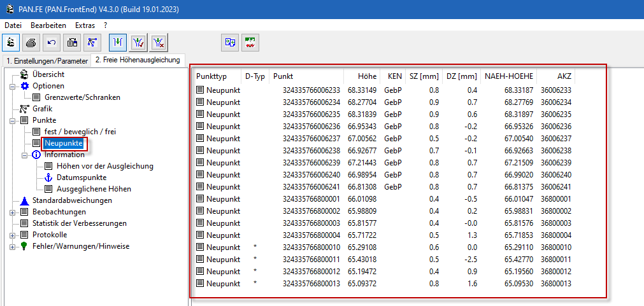The image size is (644, 306).
Task: Select the row for point 324335766800011
Action: [x=308, y=259]
